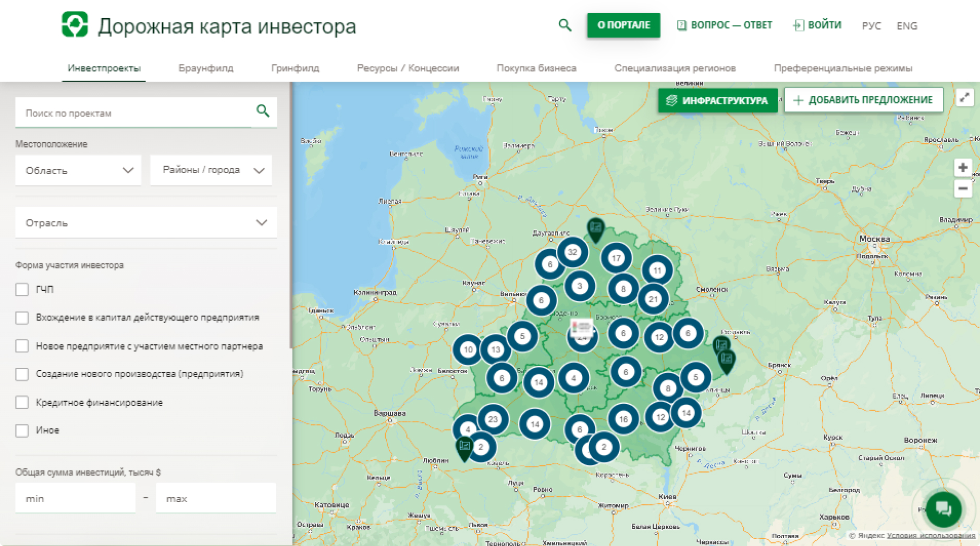This screenshot has height=546, width=980.
Task: Click dark project pin near Daugavpils
Action: (595, 230)
